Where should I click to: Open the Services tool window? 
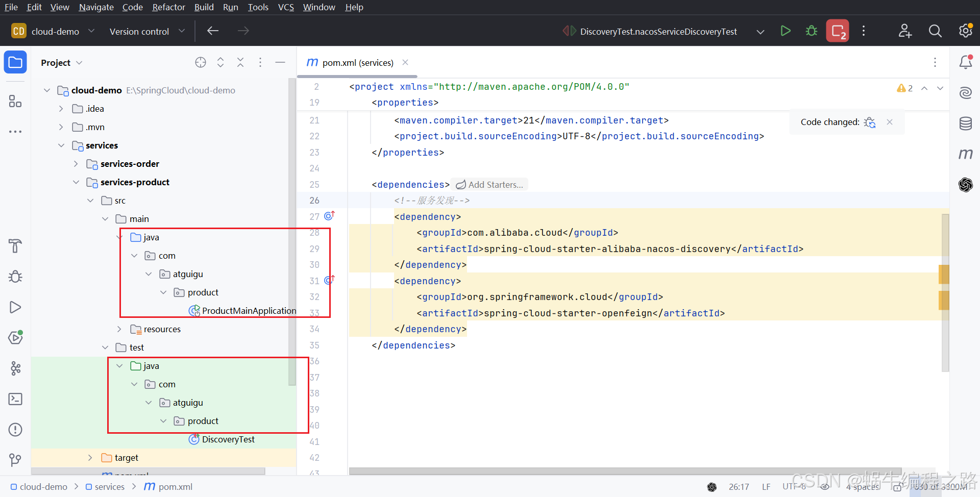coord(15,338)
